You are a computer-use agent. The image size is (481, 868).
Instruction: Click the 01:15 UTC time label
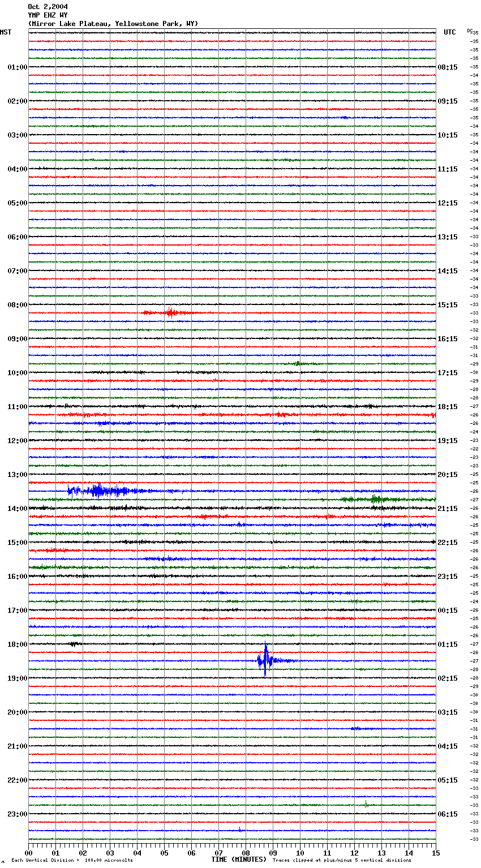pos(448,644)
